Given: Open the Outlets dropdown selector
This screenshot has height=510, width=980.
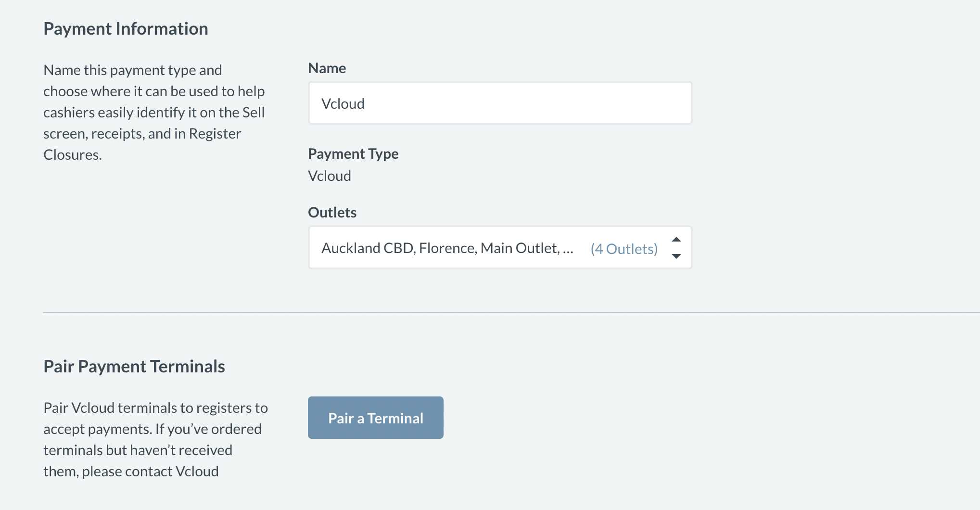Looking at the screenshot, I should tap(499, 248).
